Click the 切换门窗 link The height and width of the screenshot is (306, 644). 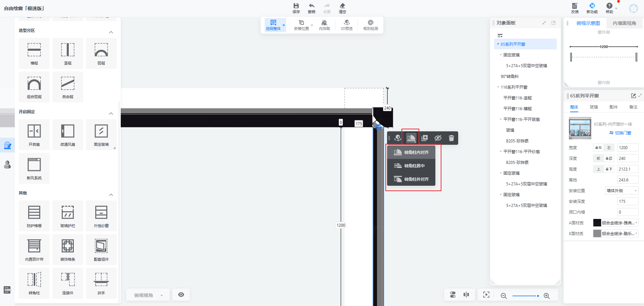(620, 133)
